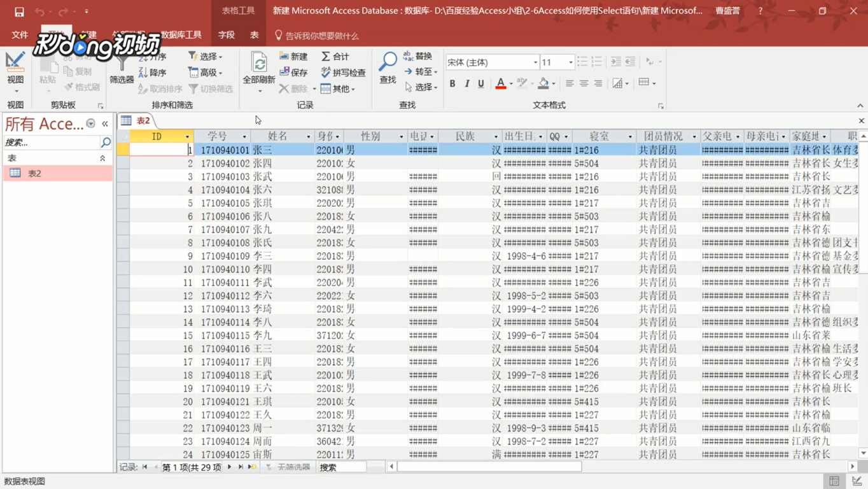Click the 团员情况 column header
868x489 pixels.
coord(668,136)
